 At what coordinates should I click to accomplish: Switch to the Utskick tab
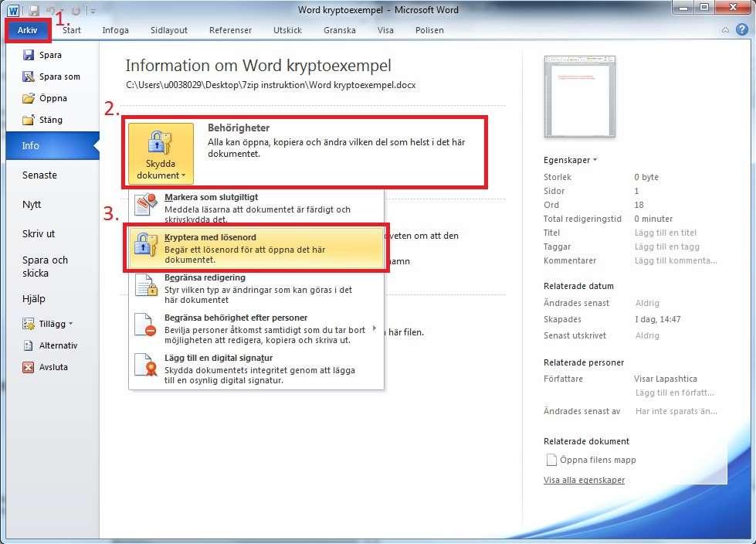pyautogui.click(x=288, y=30)
